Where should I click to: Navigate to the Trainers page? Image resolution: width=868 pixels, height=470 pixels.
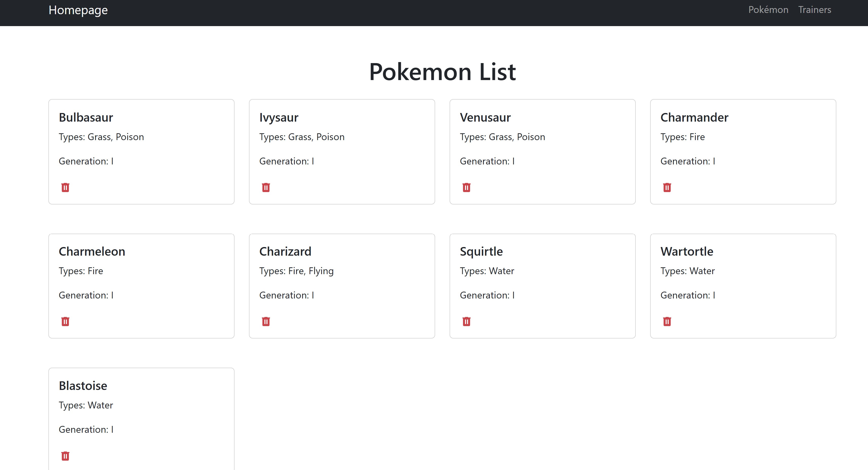pos(815,10)
